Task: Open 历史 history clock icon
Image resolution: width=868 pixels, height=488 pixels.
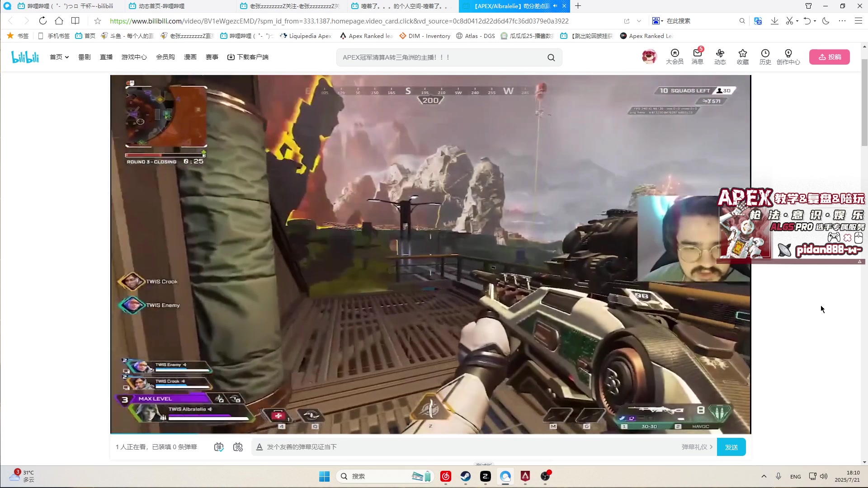Action: click(x=765, y=57)
